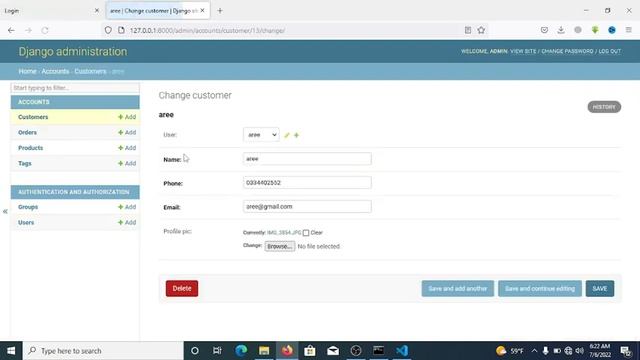Screen dimensions: 640x360
Task: Switch to the Login browser tab
Action: tap(51, 11)
